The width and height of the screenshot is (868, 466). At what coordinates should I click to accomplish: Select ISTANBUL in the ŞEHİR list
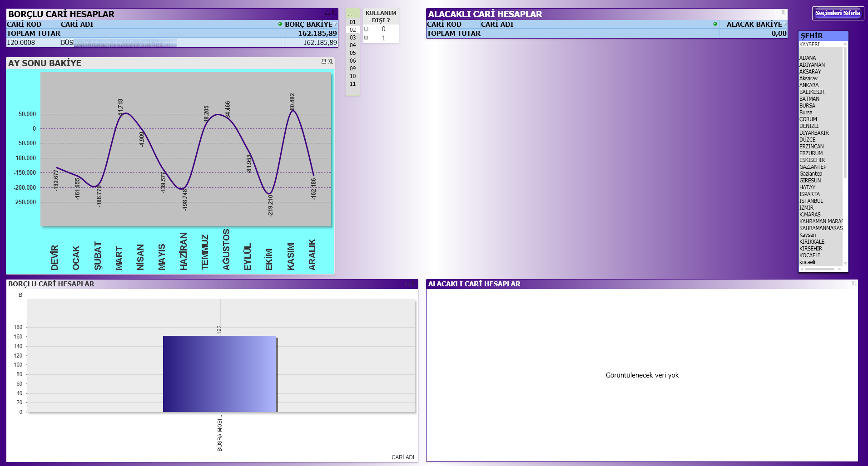(x=811, y=201)
